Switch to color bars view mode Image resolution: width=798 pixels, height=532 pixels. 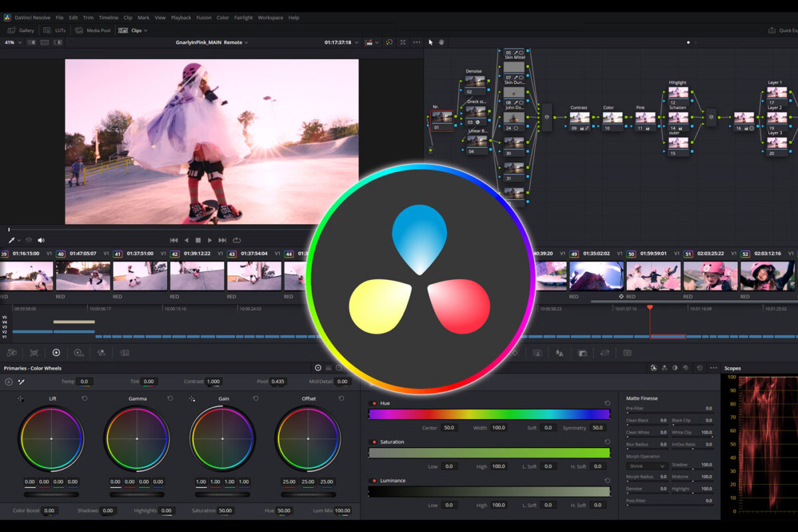pyautogui.click(x=329, y=368)
